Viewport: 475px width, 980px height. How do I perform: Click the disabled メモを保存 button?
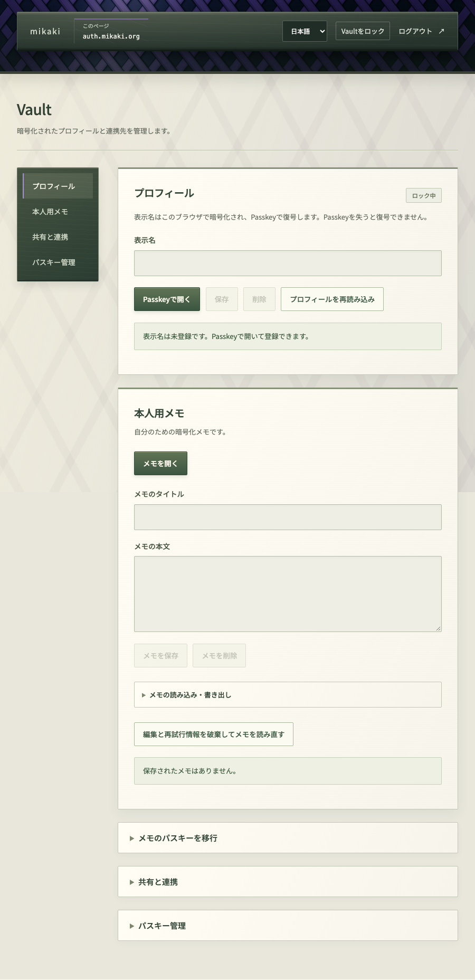(160, 655)
